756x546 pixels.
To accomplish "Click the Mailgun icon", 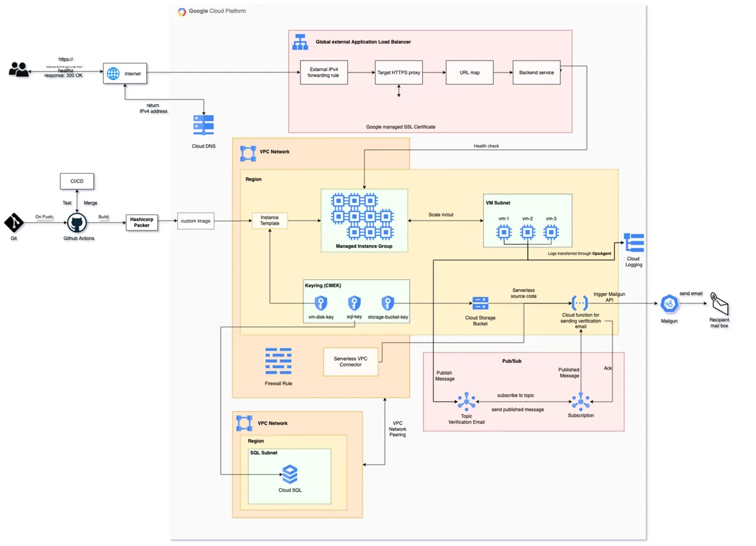I will [669, 304].
